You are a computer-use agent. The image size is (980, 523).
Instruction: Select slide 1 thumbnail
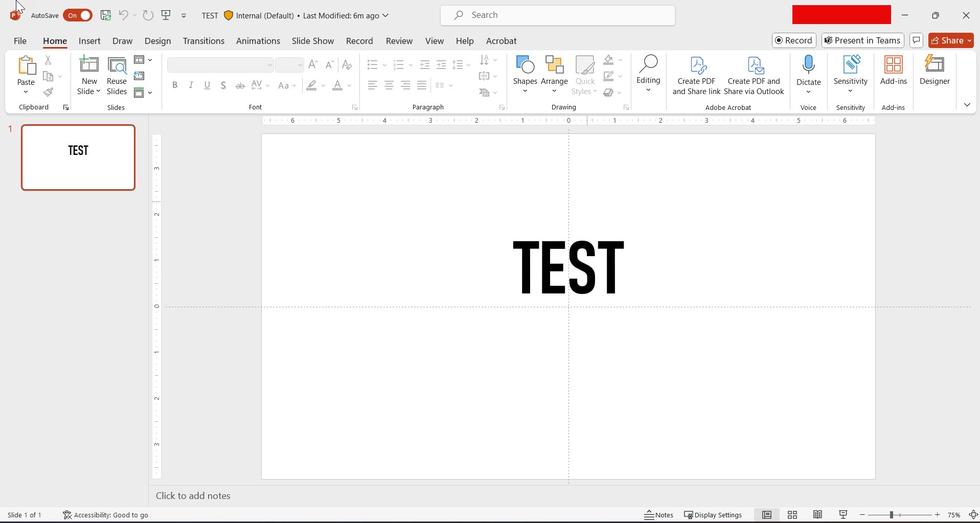coord(78,157)
